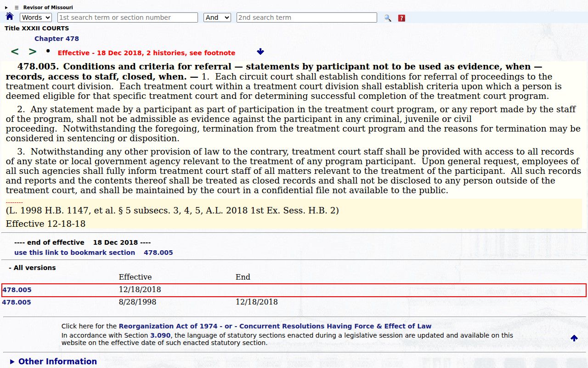Viewport: 588px width, 368px height.
Task: Collapse the All versions list
Action: [x=32, y=268]
